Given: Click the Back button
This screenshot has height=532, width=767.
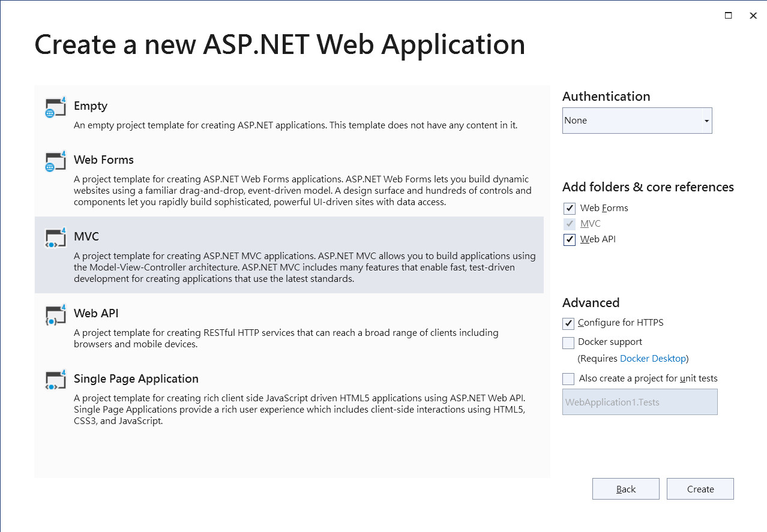Looking at the screenshot, I should (626, 489).
